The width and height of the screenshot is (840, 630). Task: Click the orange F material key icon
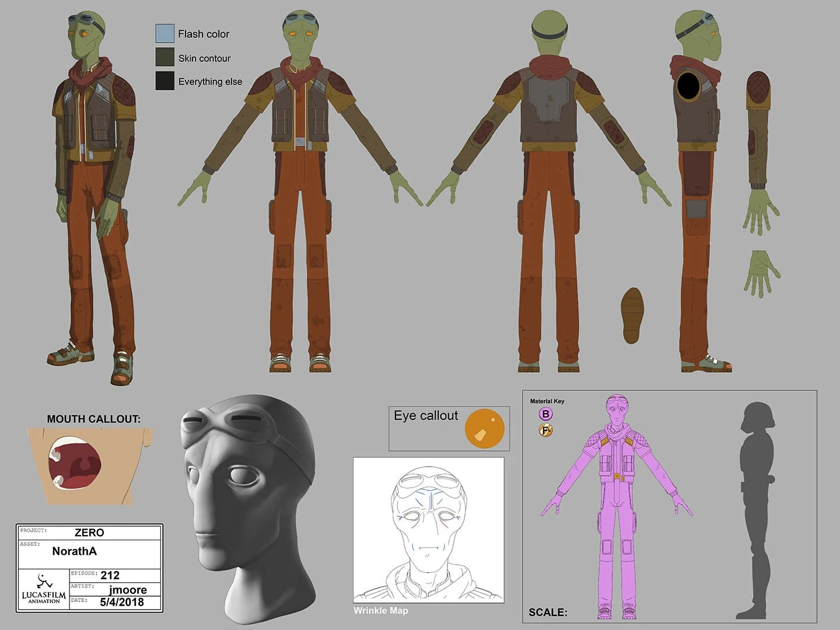click(x=545, y=430)
